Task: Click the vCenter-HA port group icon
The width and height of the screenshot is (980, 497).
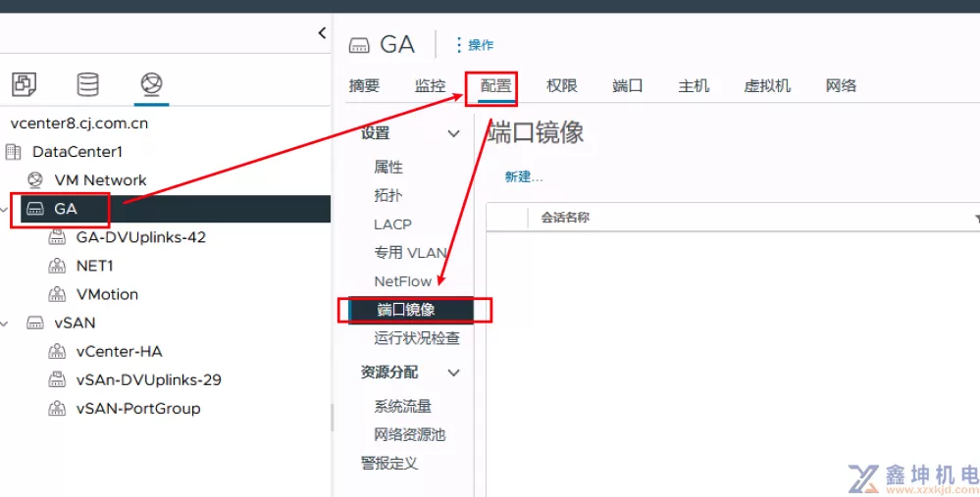Action: point(57,352)
